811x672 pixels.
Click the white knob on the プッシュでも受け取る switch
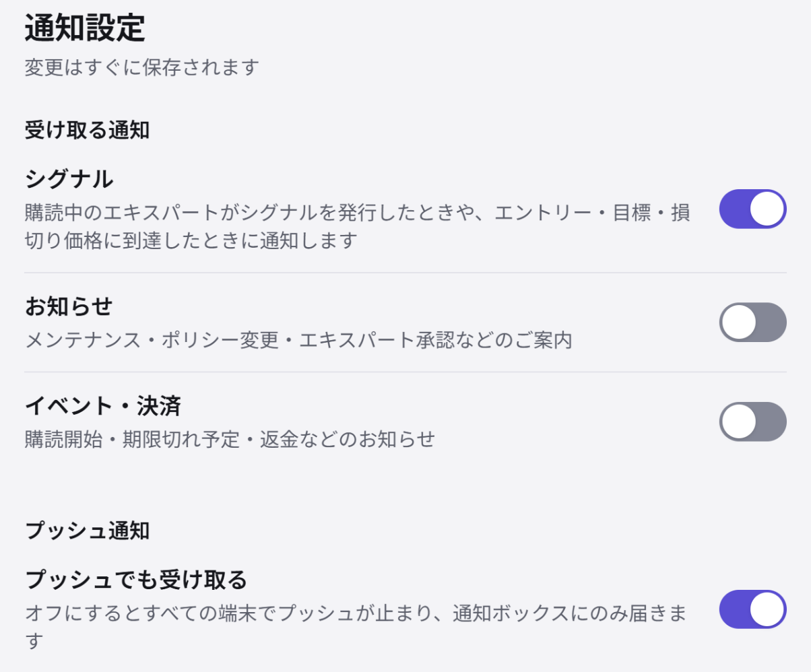coord(767,609)
